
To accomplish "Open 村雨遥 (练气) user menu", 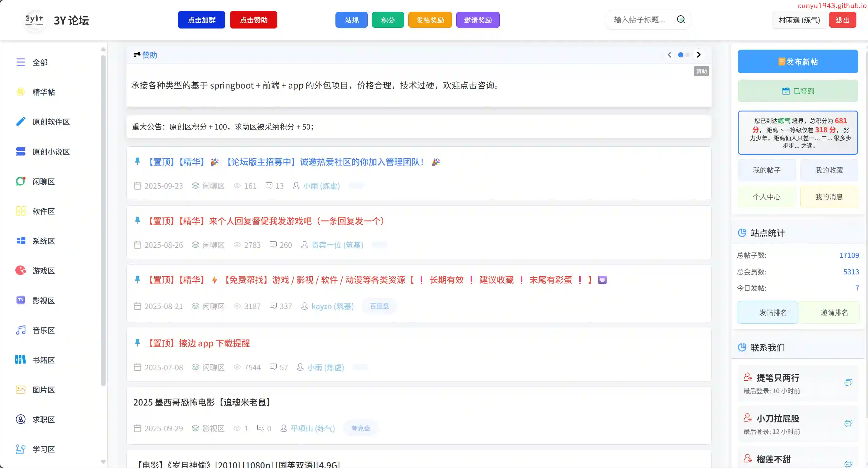I will click(x=799, y=20).
